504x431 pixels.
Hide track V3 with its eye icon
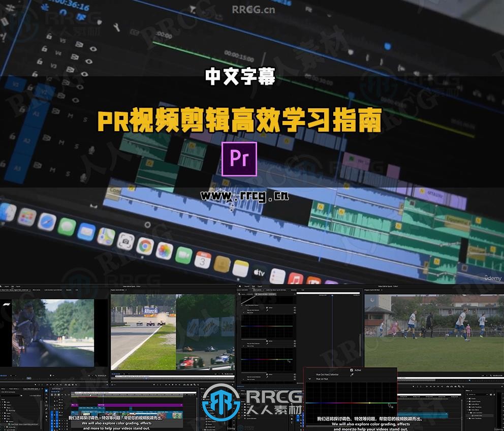[84, 74]
